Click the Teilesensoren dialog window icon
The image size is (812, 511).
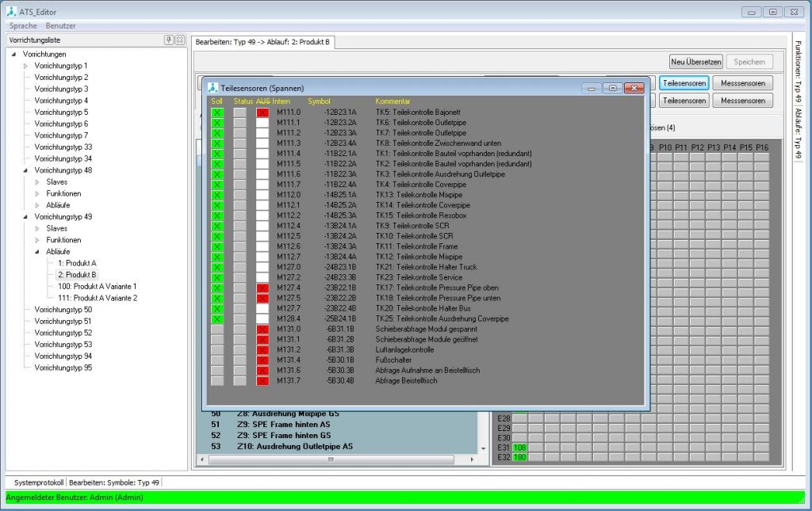[x=213, y=88]
